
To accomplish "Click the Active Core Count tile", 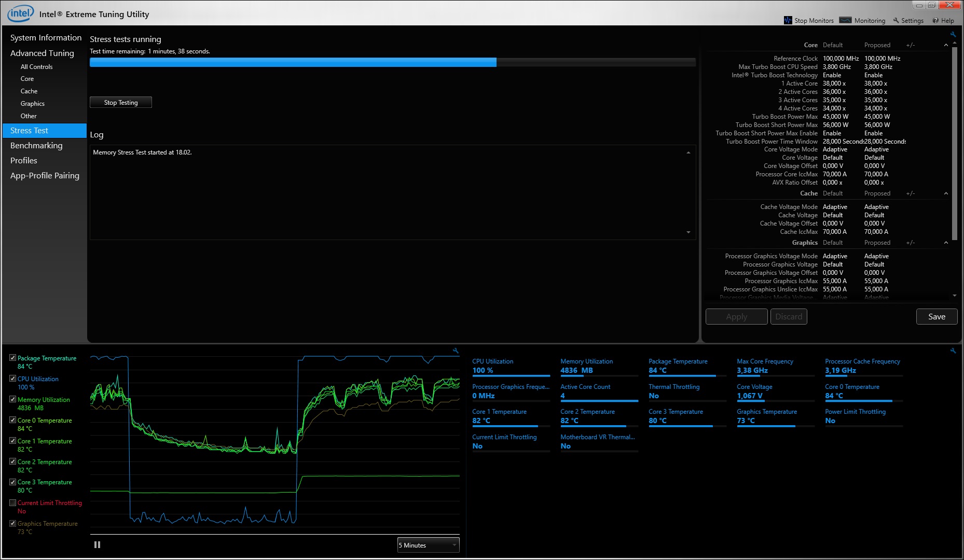I will [x=599, y=391].
